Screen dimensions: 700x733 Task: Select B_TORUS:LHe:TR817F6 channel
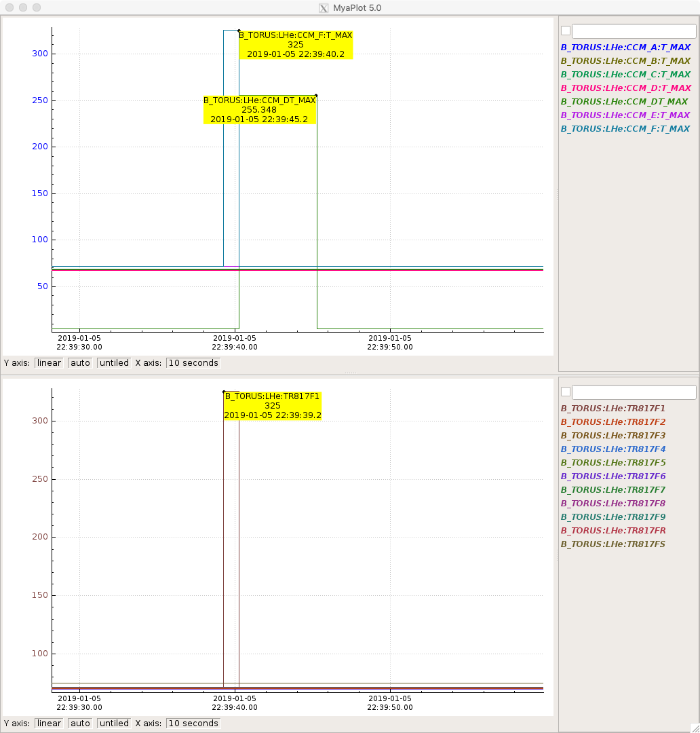coord(612,476)
